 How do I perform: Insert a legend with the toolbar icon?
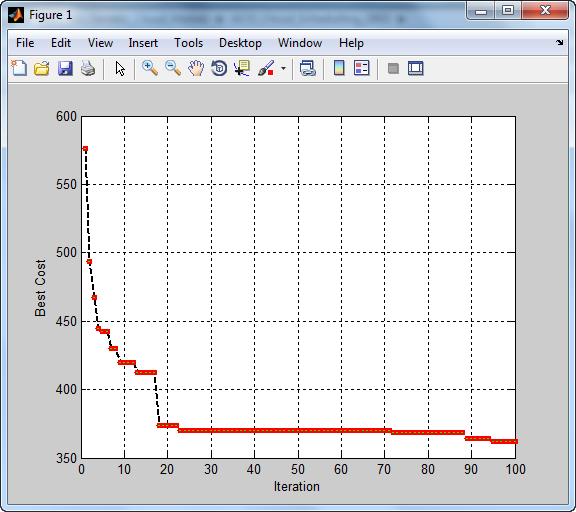pos(361,68)
